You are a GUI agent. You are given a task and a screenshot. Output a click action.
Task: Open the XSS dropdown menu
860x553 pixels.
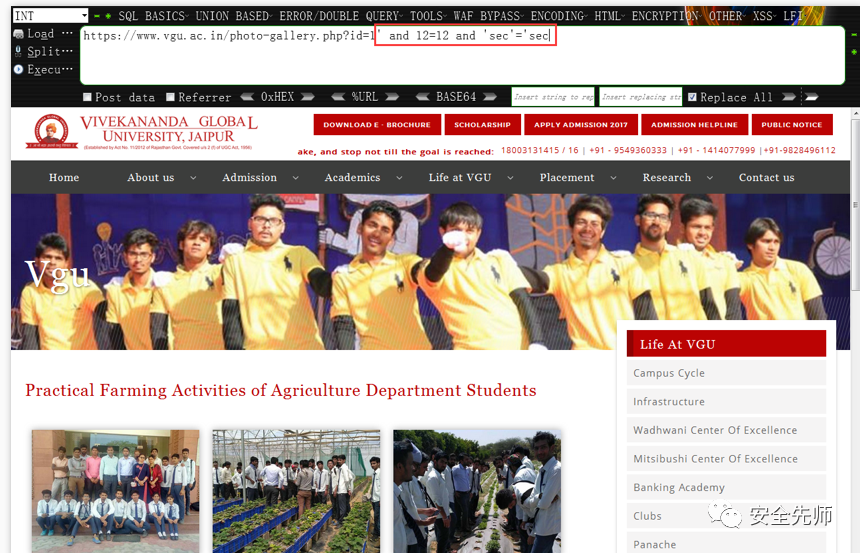click(764, 16)
